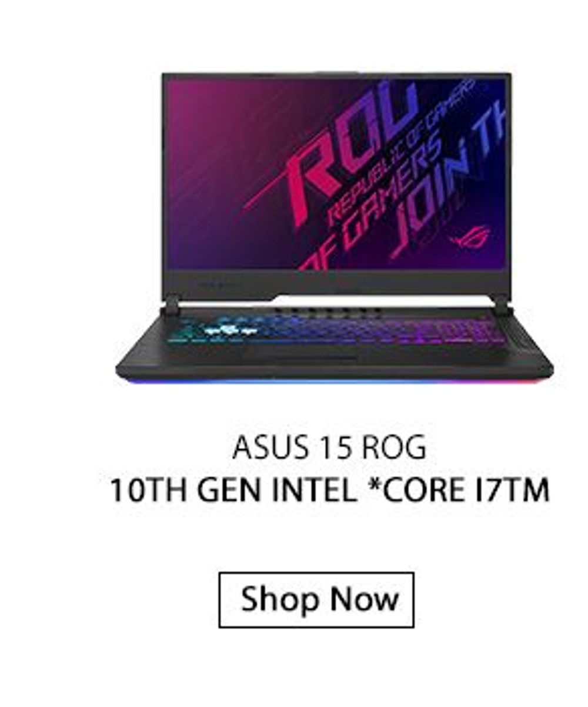Select the 10TH GEN INTEL *CORE I7TM text
The width and height of the screenshot is (588, 707).
(329, 490)
